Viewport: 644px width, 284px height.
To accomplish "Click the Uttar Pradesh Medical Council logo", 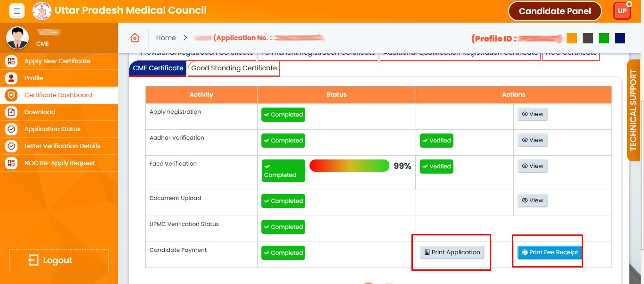I will coord(42,11).
